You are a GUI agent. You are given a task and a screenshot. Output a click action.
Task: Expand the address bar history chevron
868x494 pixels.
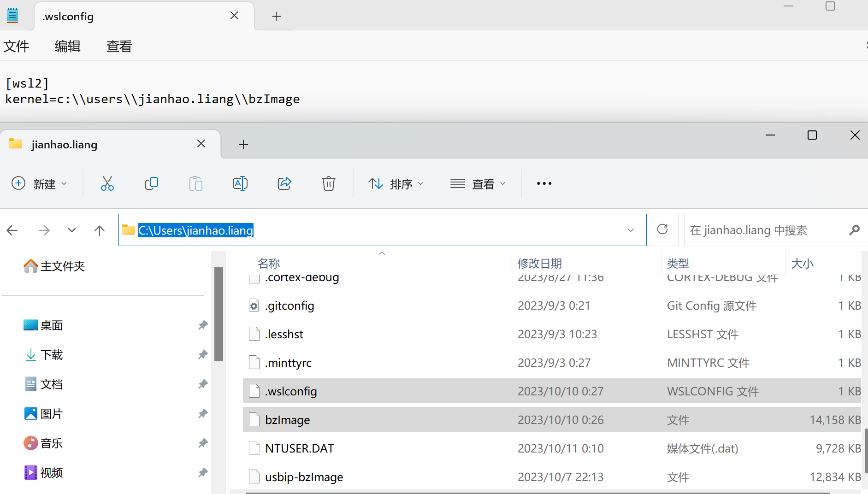631,230
